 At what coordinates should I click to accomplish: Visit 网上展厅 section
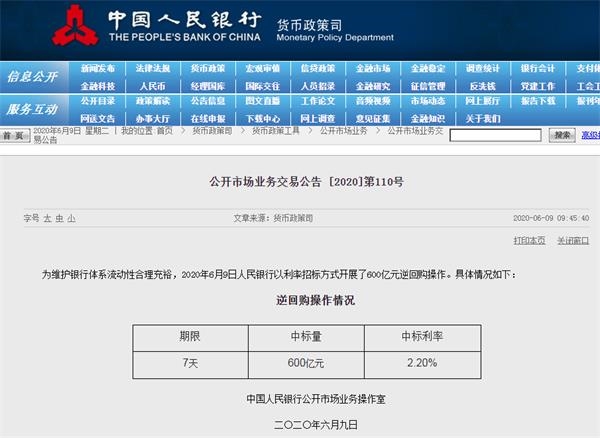point(483,101)
